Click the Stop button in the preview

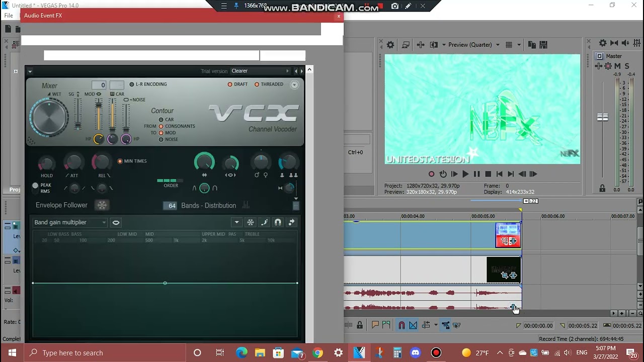[x=488, y=174]
